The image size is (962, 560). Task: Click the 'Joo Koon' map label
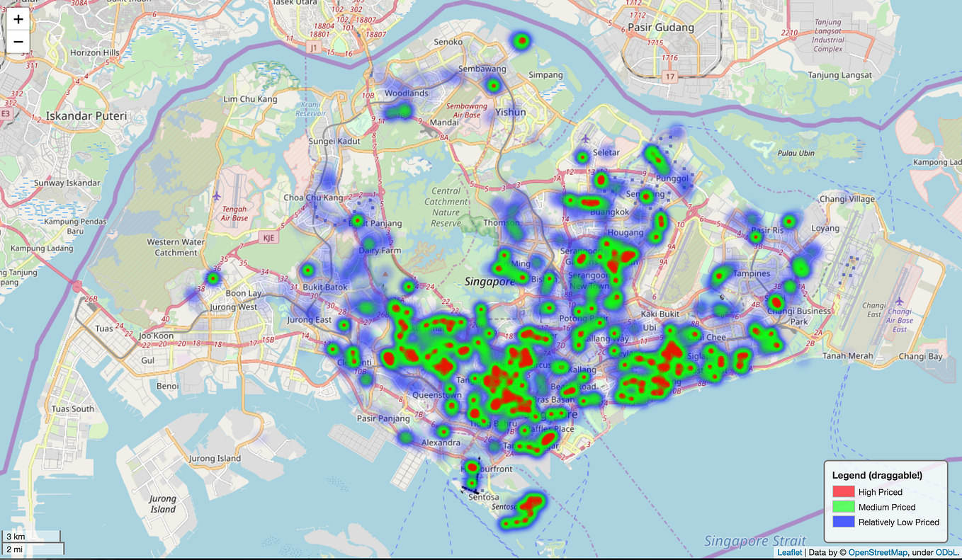(157, 336)
